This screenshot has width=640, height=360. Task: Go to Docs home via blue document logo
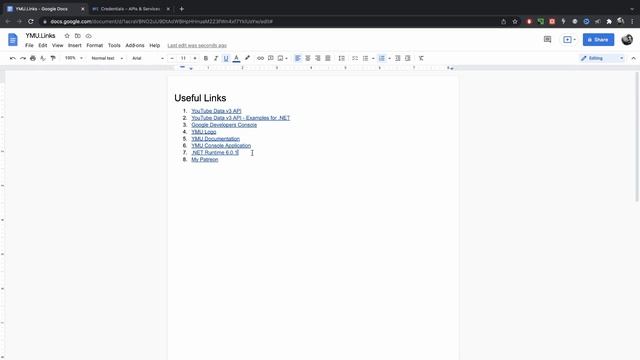point(13,40)
